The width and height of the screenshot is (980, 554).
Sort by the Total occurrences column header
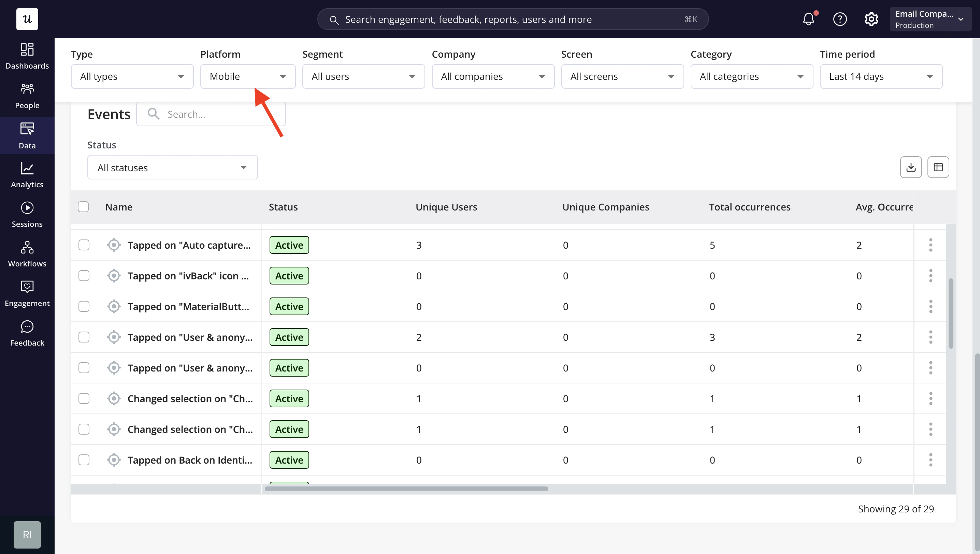coord(749,207)
